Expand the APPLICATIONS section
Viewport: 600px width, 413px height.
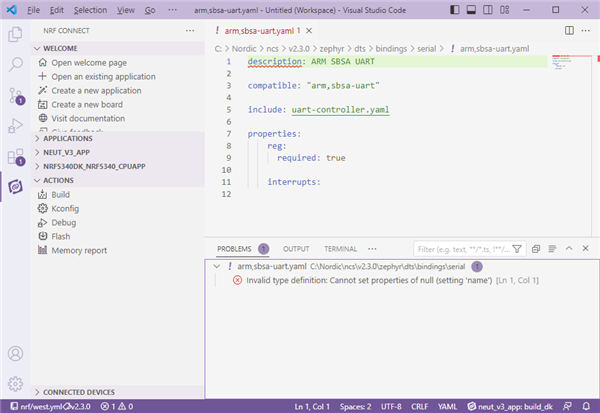click(x=118, y=139)
